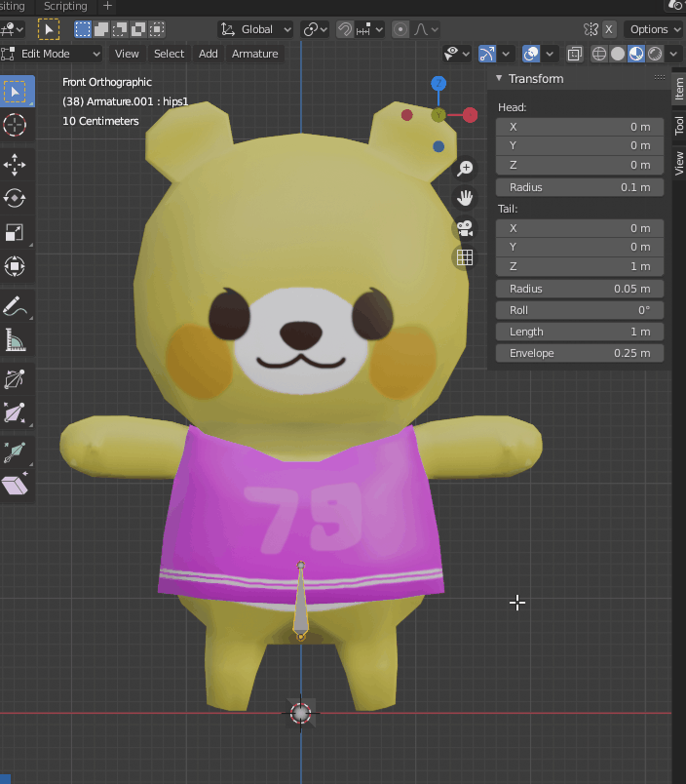Pick the Extrude bone tool

pyautogui.click(x=15, y=452)
